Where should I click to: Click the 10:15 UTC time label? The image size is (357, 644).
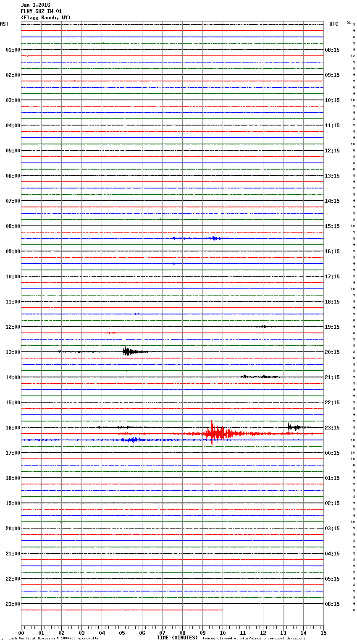(332, 100)
